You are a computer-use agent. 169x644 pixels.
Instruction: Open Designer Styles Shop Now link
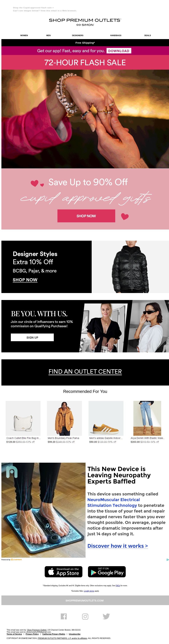click(25, 280)
